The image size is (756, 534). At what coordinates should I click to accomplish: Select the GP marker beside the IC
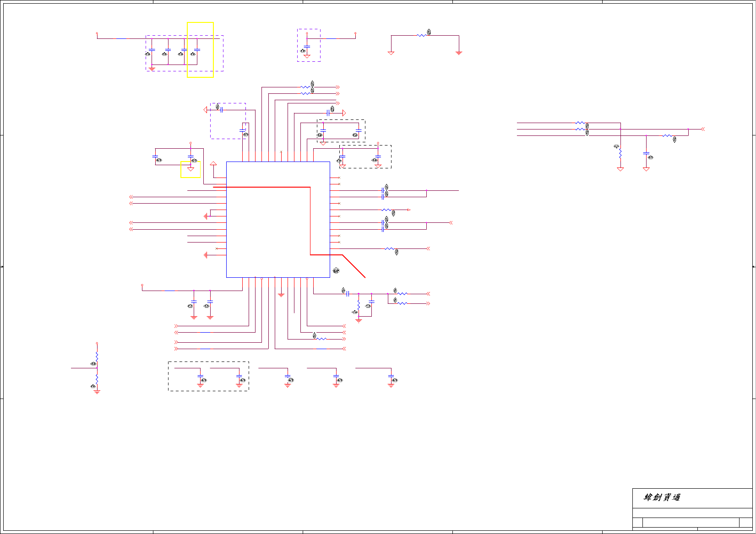coord(336,271)
